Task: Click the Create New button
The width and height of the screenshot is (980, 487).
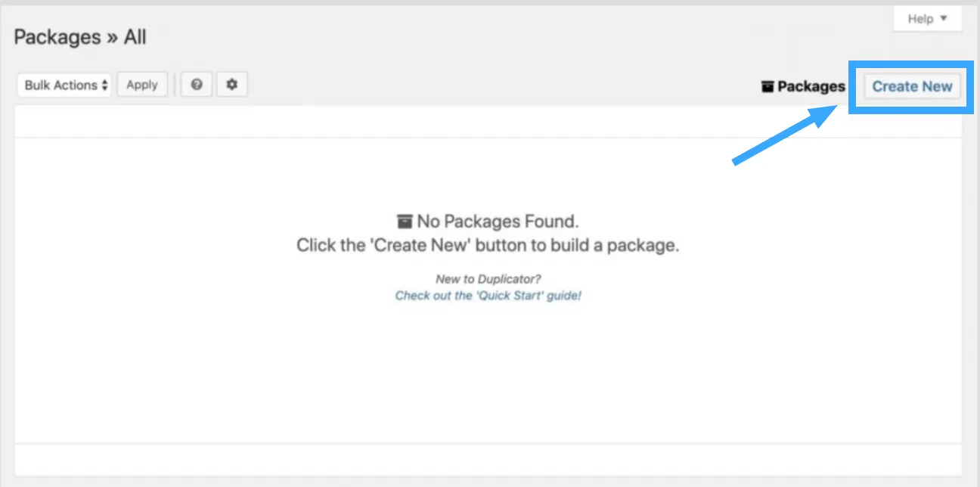Action: point(912,86)
